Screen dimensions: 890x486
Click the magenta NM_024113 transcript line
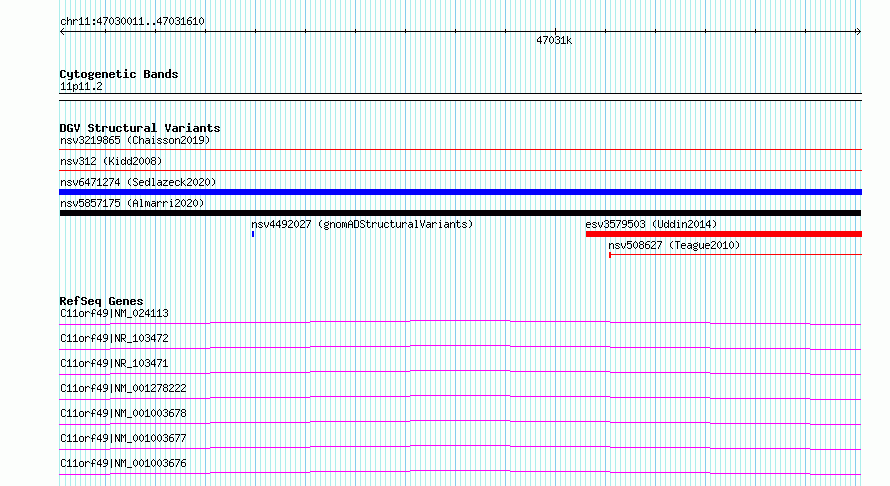(x=460, y=322)
